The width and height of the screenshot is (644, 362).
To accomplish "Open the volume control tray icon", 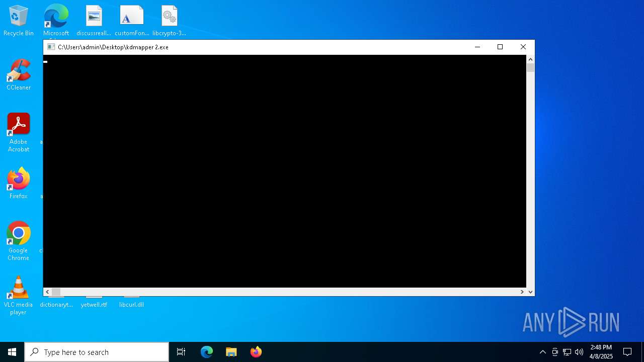I will pos(579,352).
